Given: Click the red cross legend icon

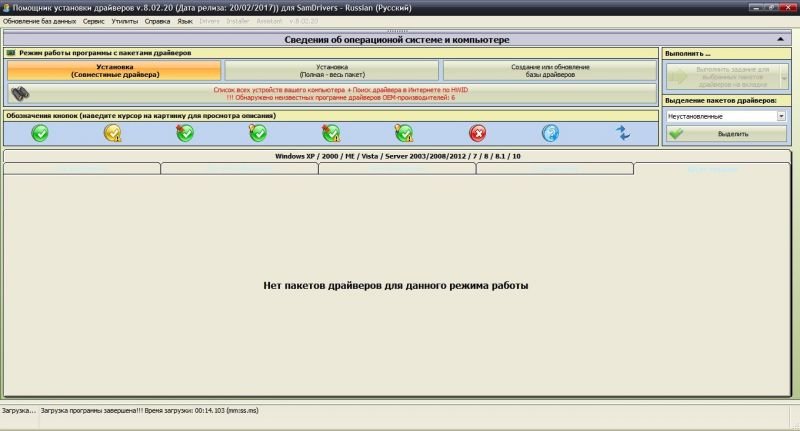Looking at the screenshot, I should pos(478,133).
